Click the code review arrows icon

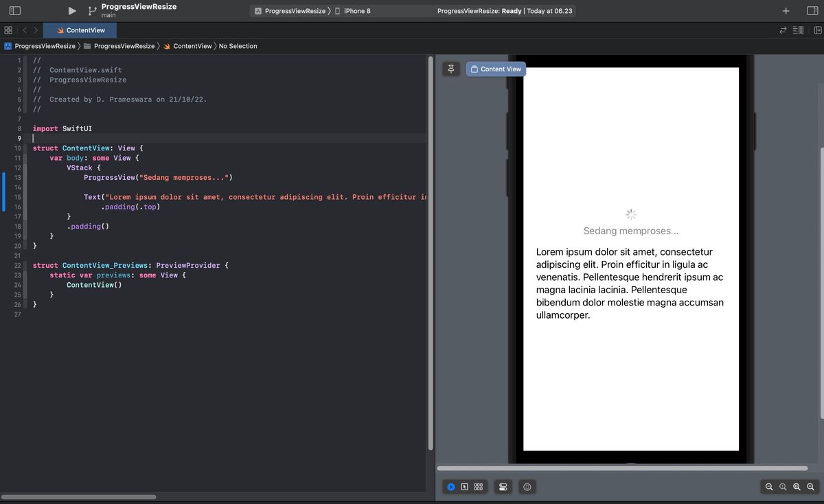click(x=783, y=30)
